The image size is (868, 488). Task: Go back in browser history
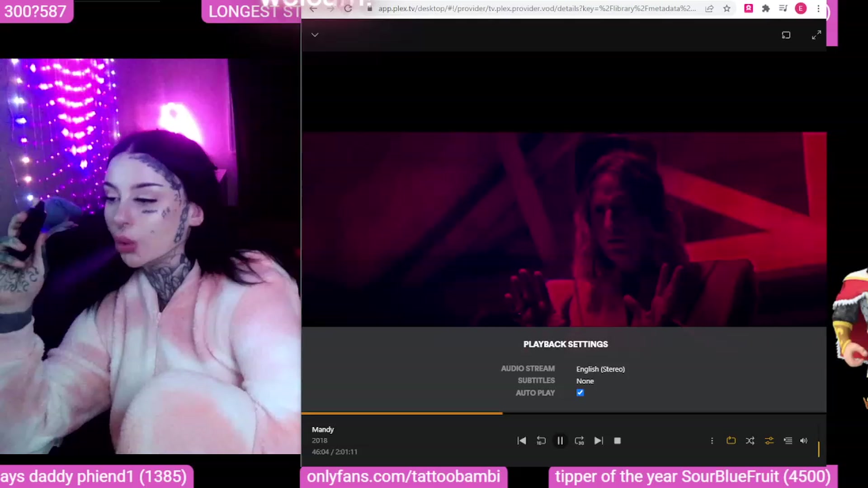[313, 9]
